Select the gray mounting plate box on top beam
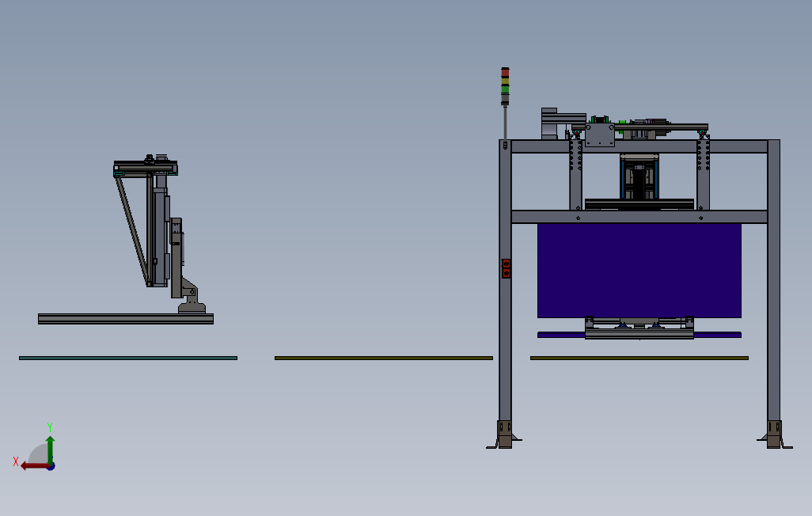The width and height of the screenshot is (812, 516). [x=600, y=135]
